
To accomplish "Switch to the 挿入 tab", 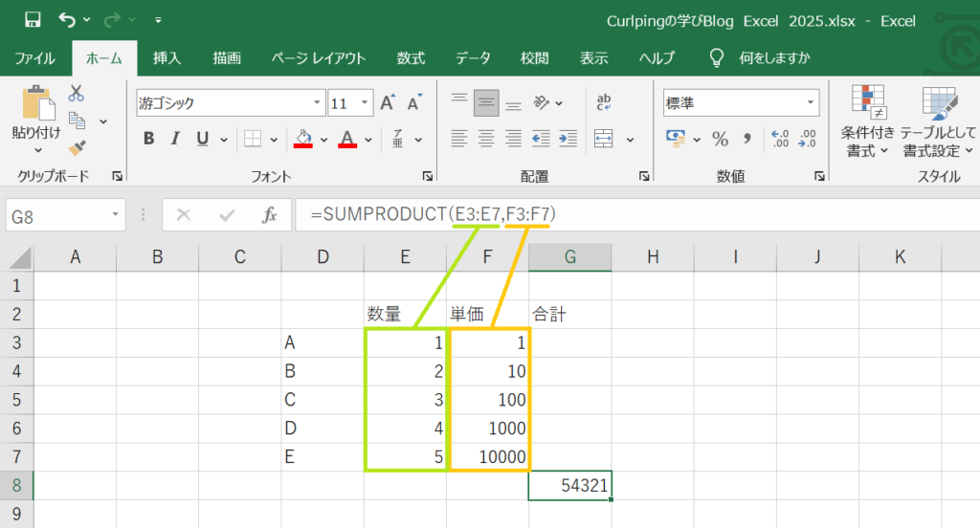I will point(167,58).
